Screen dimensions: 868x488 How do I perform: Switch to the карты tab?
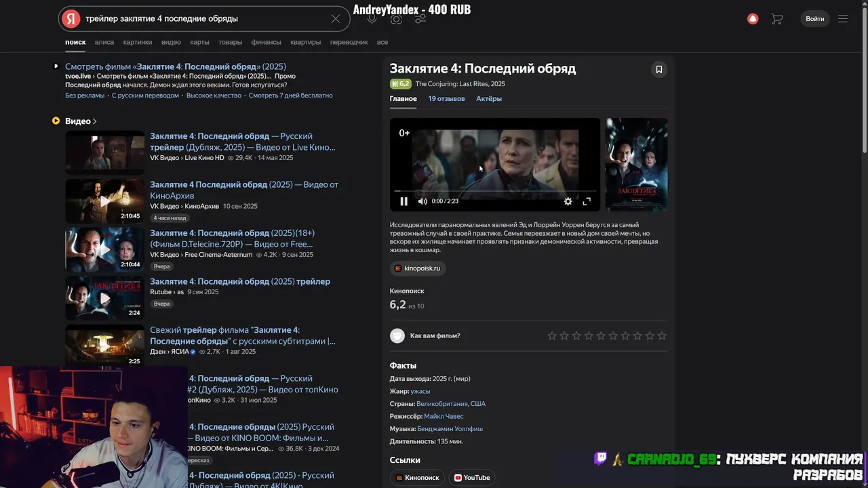click(199, 42)
